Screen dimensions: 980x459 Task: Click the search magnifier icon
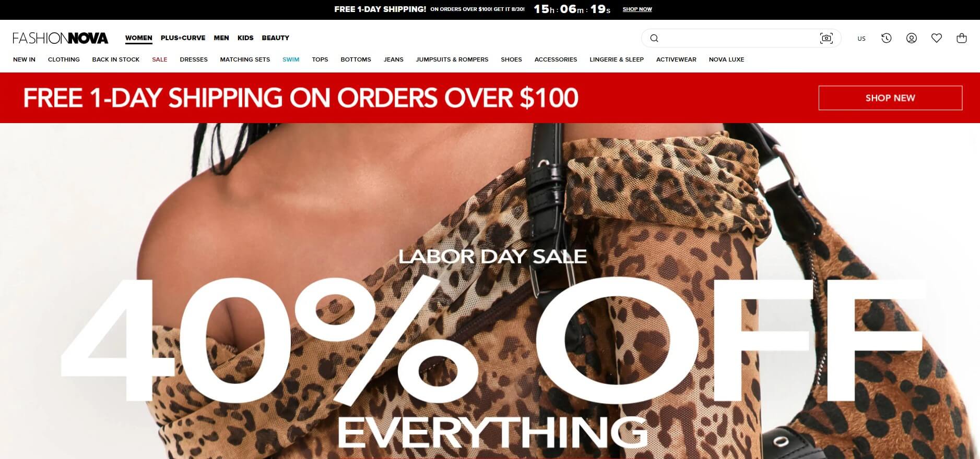654,38
